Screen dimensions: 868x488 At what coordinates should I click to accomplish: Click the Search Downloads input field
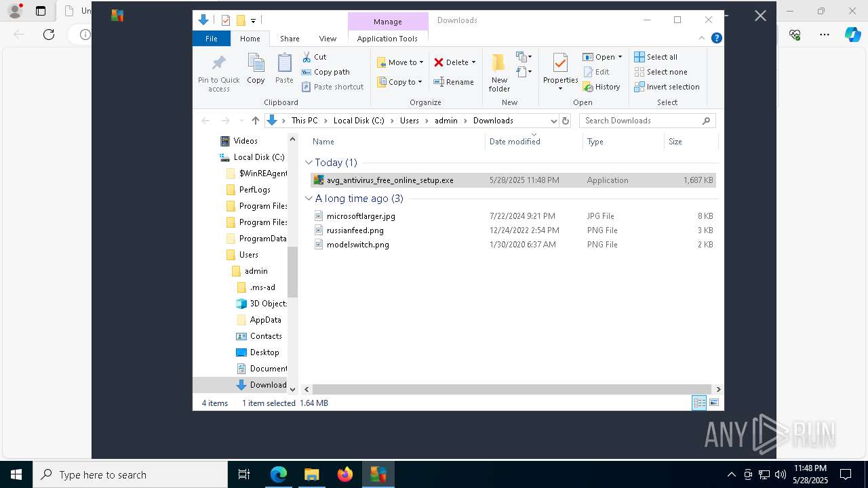641,121
